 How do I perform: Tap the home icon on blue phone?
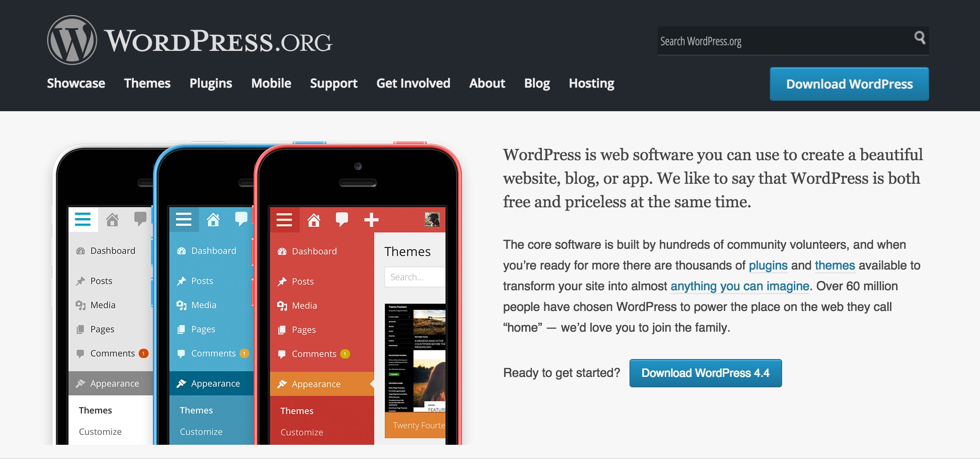point(213,219)
